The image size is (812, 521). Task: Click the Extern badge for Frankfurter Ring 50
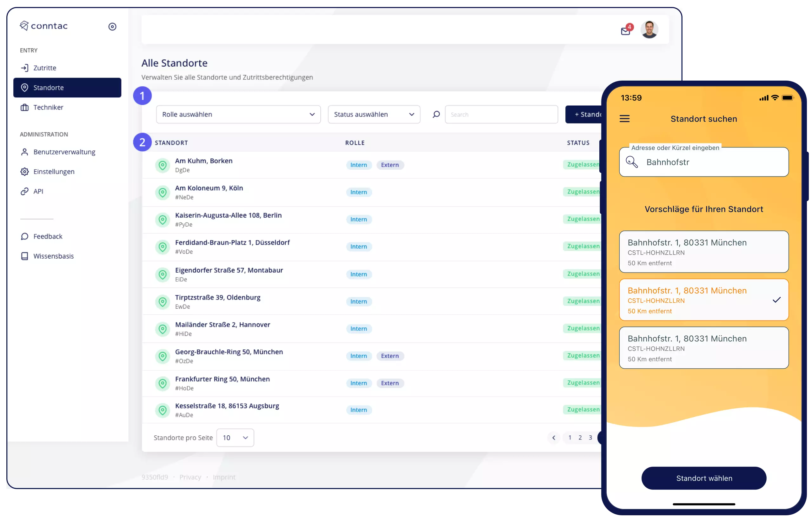[390, 383]
